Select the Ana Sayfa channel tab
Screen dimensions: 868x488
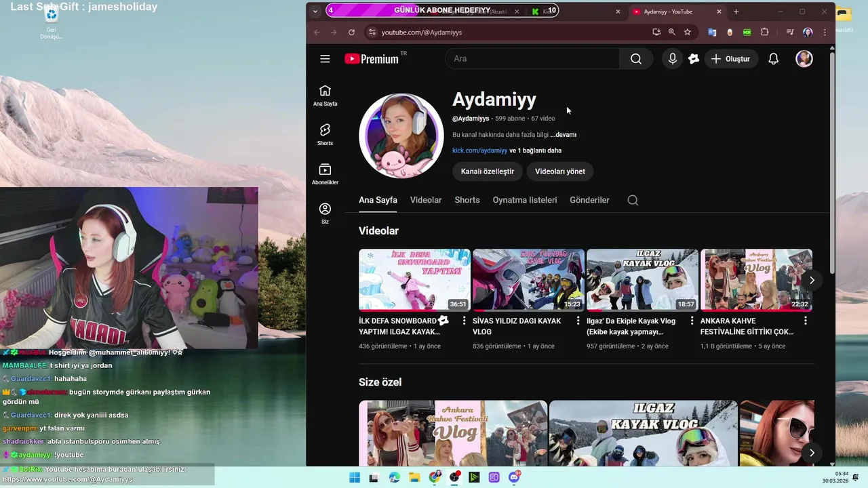coord(378,200)
